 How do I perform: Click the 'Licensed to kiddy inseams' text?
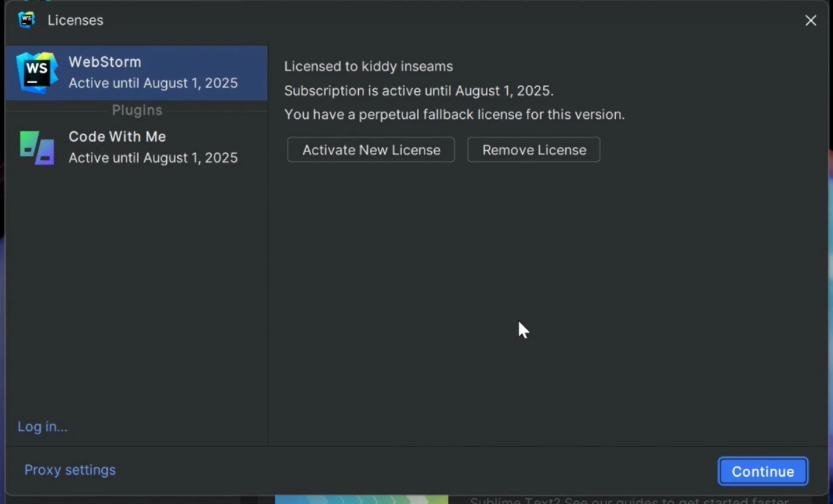[369, 66]
